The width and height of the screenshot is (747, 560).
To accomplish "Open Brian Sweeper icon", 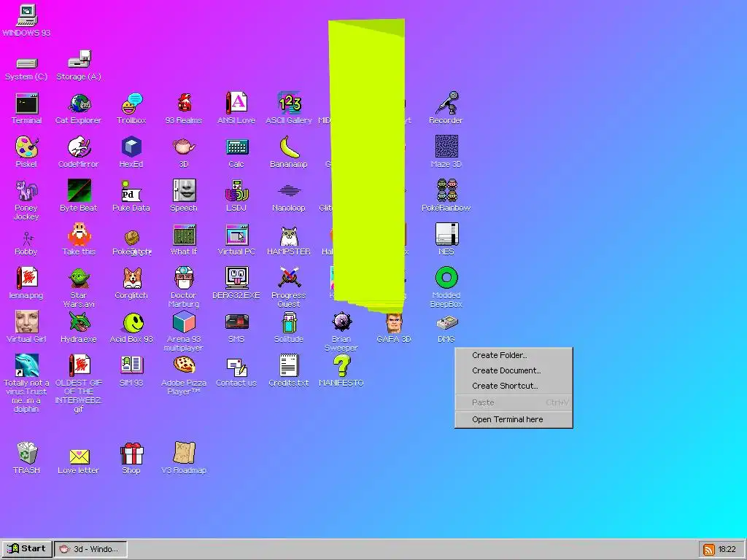I will click(341, 322).
